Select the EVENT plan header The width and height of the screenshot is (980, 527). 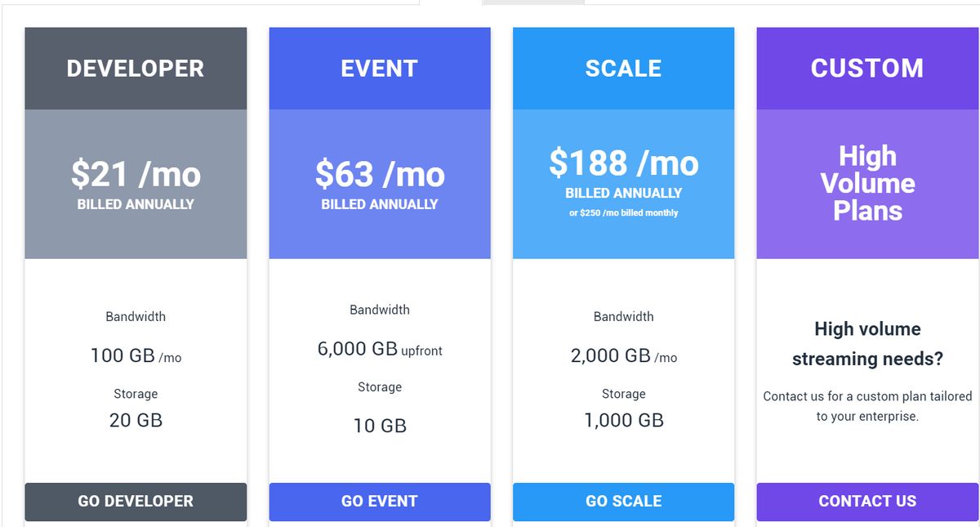pos(379,69)
